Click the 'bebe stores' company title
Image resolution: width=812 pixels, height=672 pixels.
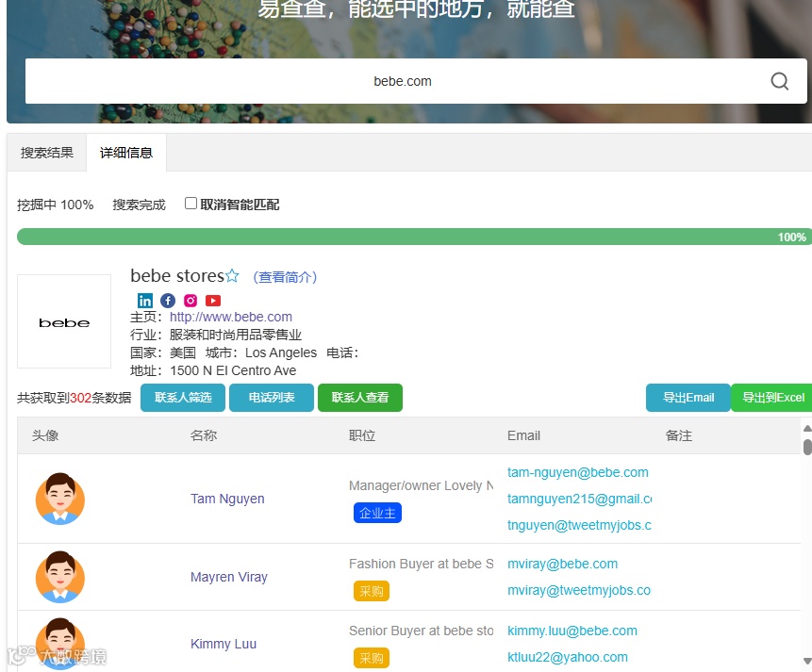[177, 275]
